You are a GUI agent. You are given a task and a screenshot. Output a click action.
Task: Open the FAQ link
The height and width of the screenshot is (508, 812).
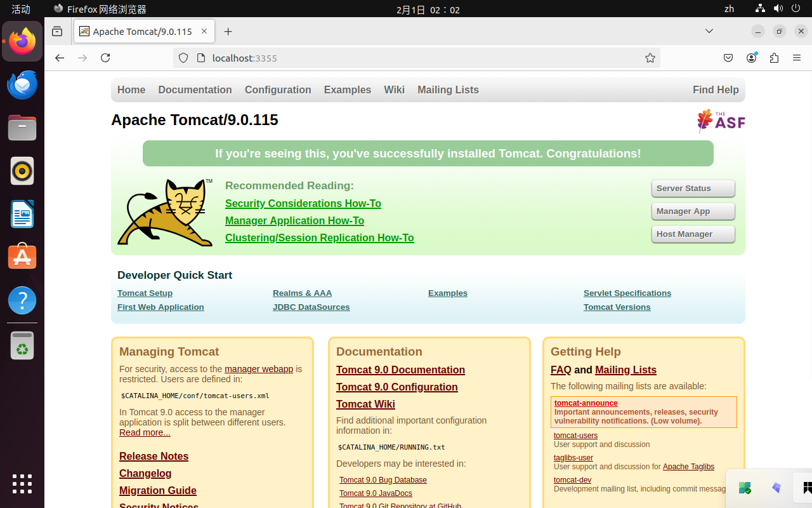[561, 370]
